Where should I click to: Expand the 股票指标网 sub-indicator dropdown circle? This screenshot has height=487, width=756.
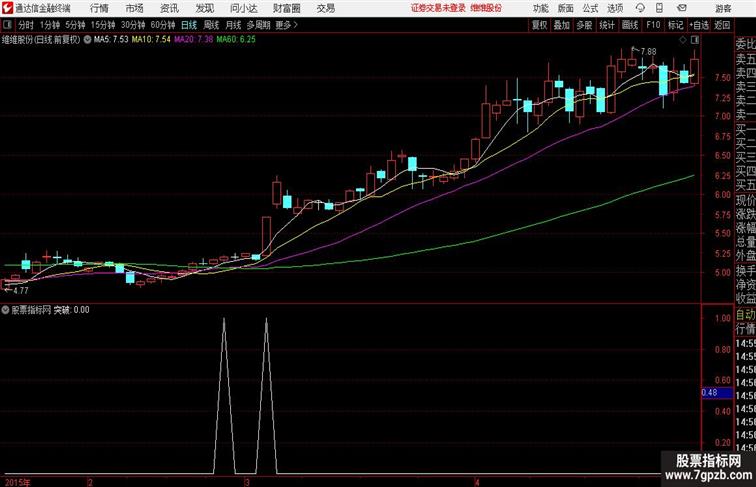(x=5, y=310)
